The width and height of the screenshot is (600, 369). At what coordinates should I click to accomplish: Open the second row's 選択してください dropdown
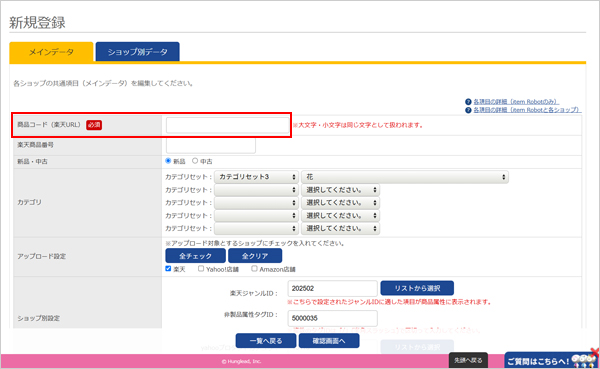click(x=340, y=190)
